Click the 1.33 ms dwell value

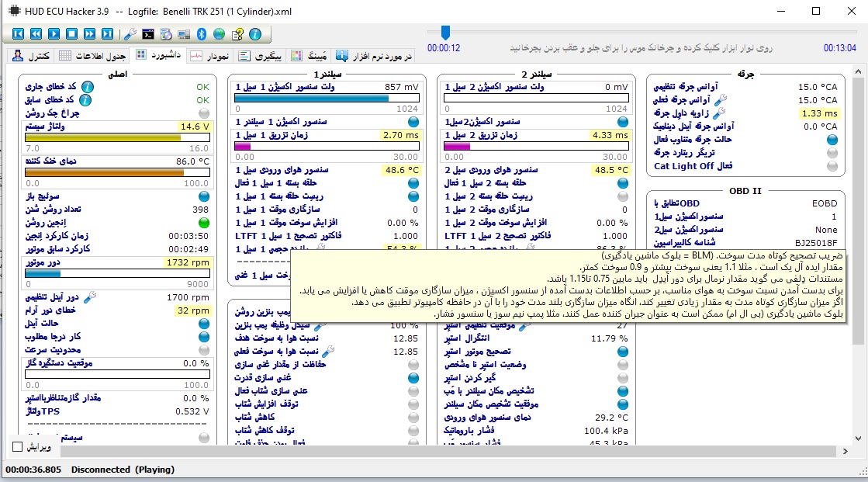coord(819,113)
